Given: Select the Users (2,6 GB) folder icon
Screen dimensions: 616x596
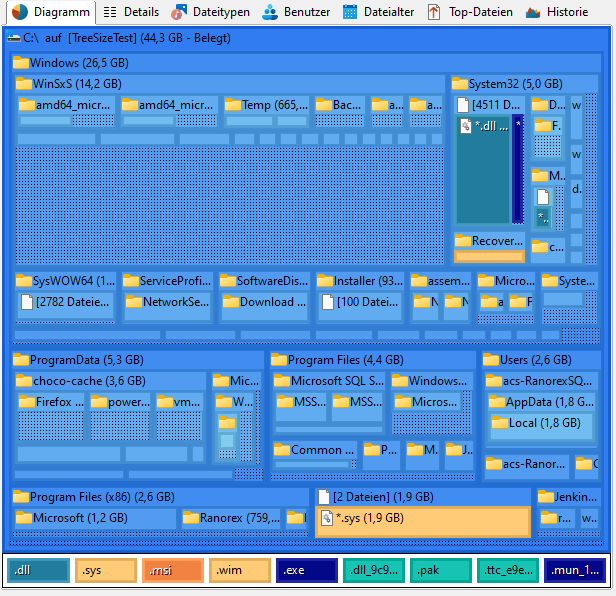Looking at the screenshot, I should (491, 360).
